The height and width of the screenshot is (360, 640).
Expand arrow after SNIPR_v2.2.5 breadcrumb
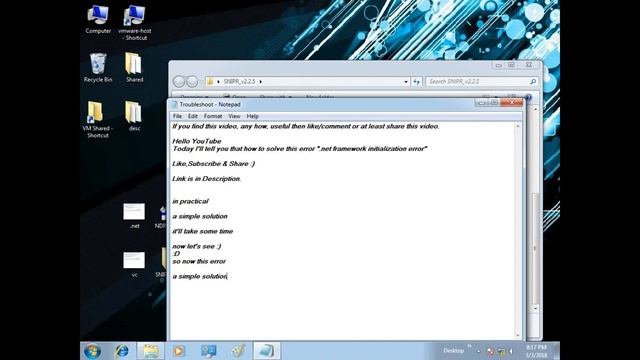point(260,82)
